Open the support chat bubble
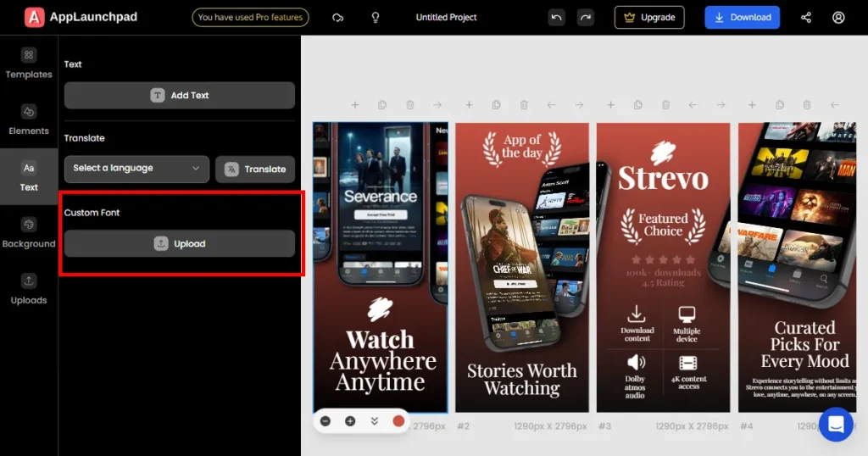This screenshot has height=456, width=868. point(835,424)
